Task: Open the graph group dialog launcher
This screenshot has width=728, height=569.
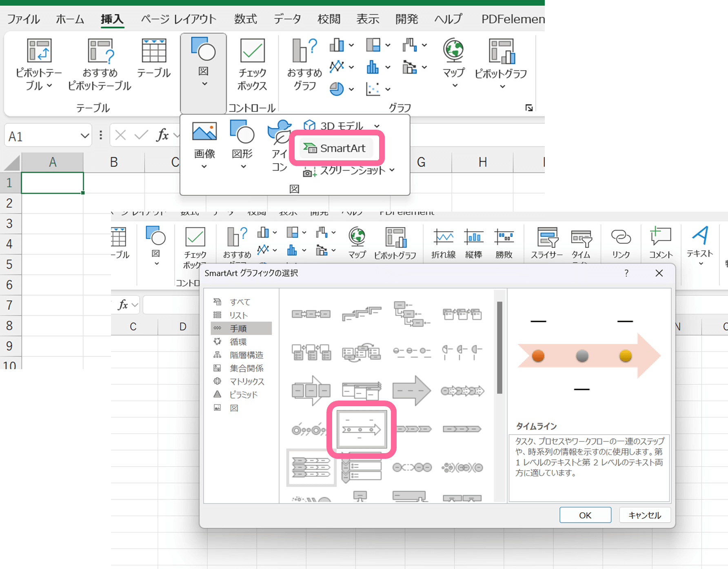Action: [529, 108]
